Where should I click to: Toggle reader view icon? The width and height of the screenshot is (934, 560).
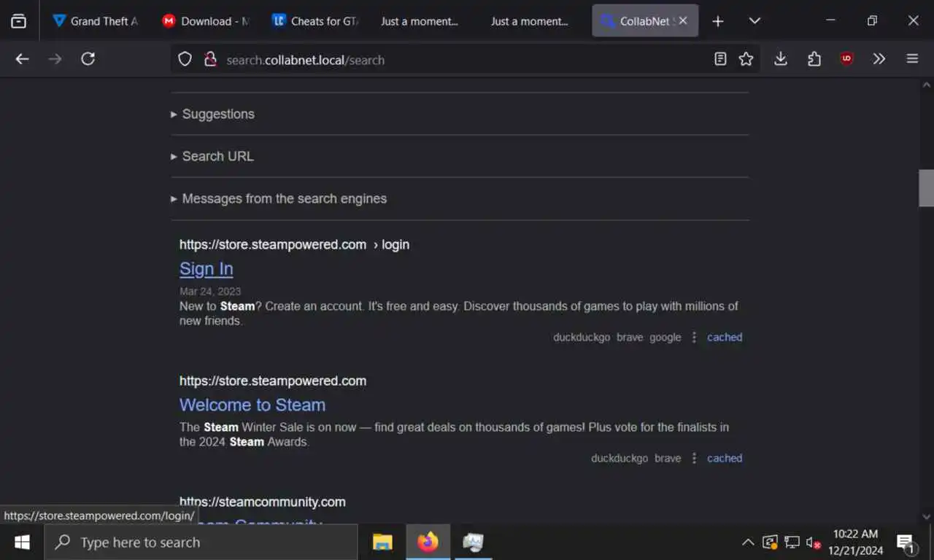point(720,59)
